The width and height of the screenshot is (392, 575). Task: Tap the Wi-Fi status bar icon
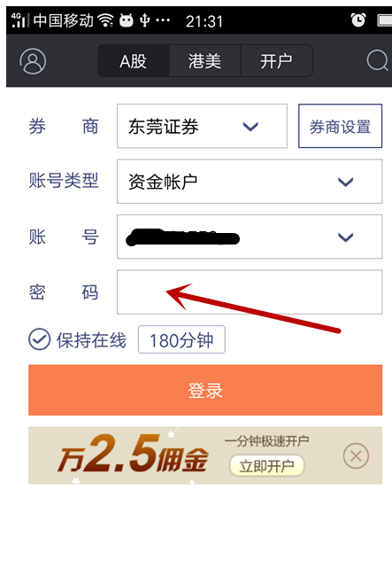(106, 20)
